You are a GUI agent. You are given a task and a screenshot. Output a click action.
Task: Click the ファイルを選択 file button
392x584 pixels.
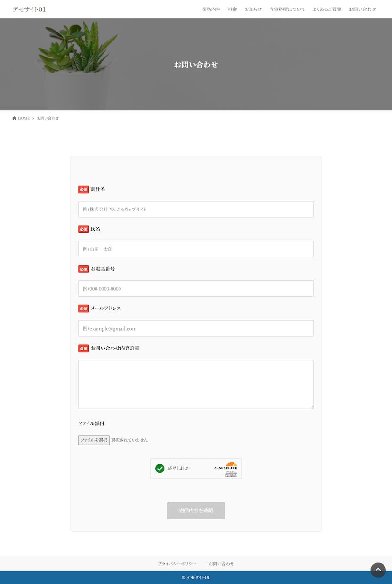tap(94, 440)
